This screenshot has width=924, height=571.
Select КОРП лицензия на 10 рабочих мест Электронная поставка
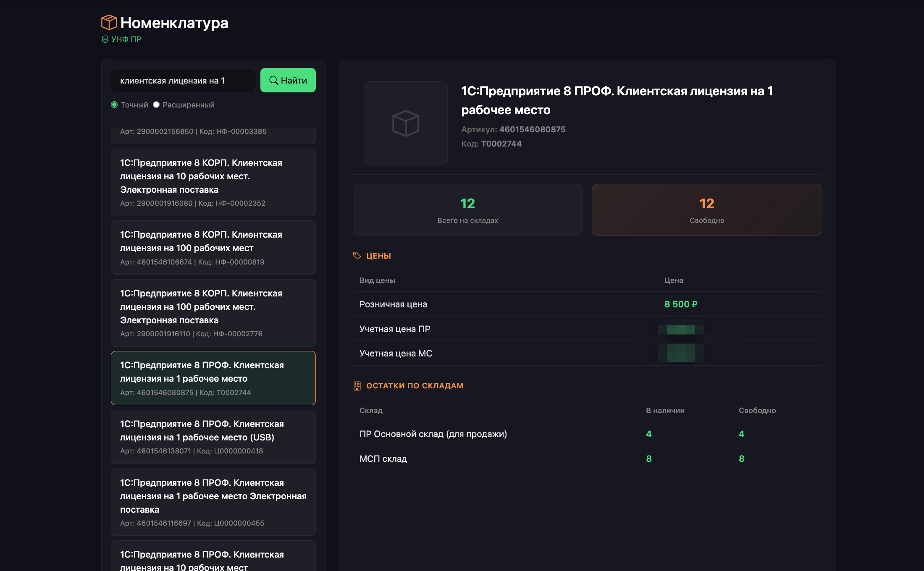(213, 182)
